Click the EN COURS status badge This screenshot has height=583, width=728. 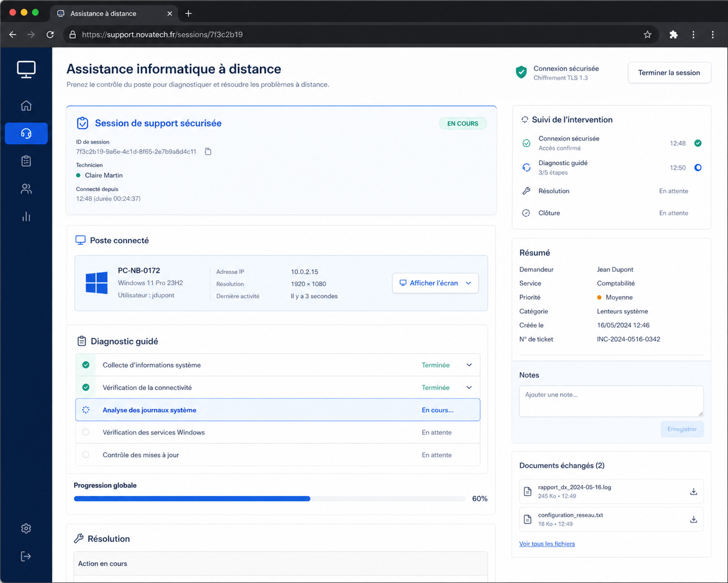pos(463,124)
